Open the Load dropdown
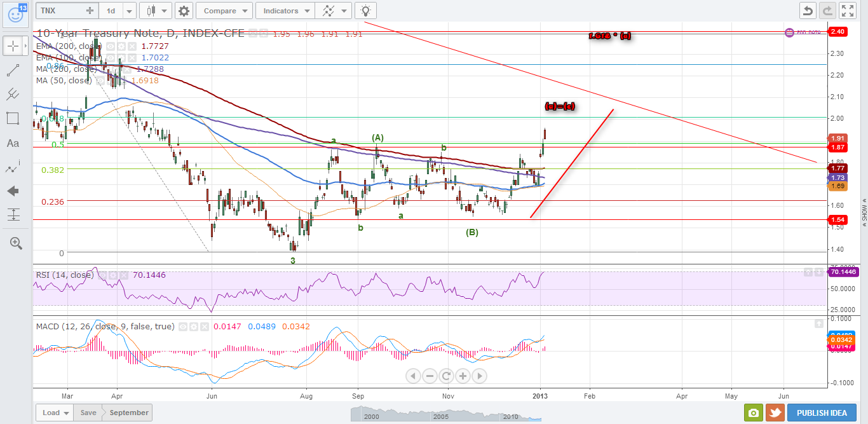 pos(54,413)
